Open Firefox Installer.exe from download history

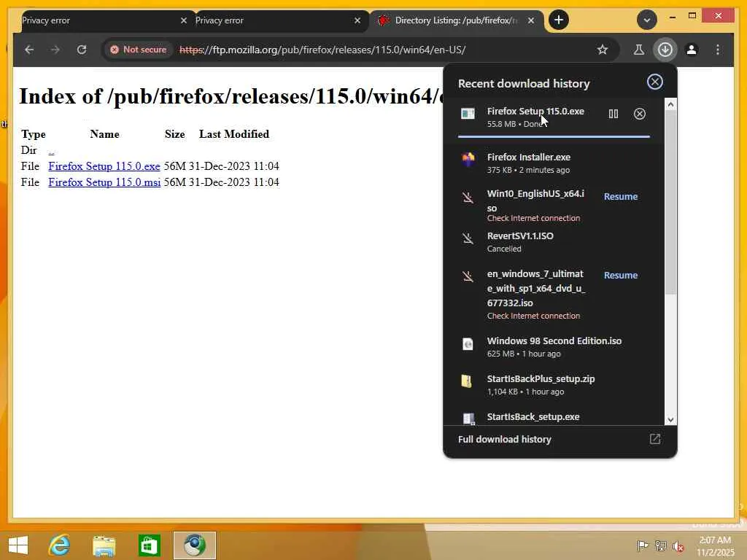click(554, 163)
